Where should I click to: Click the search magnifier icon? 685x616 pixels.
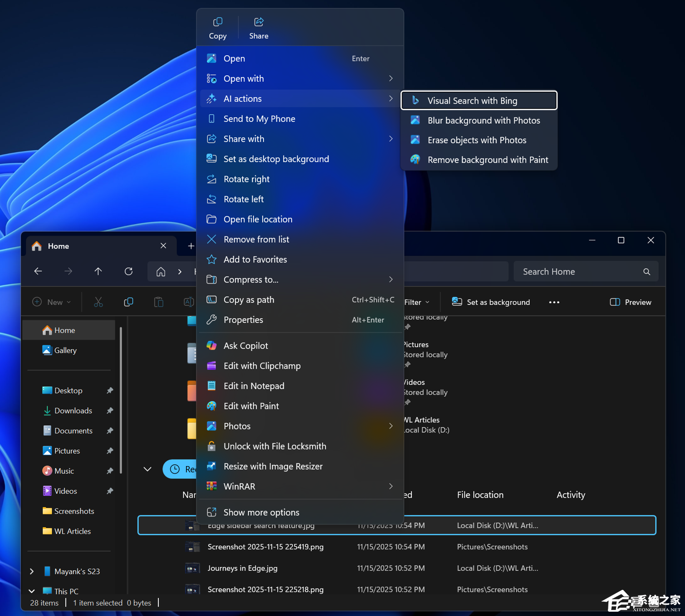click(x=647, y=272)
